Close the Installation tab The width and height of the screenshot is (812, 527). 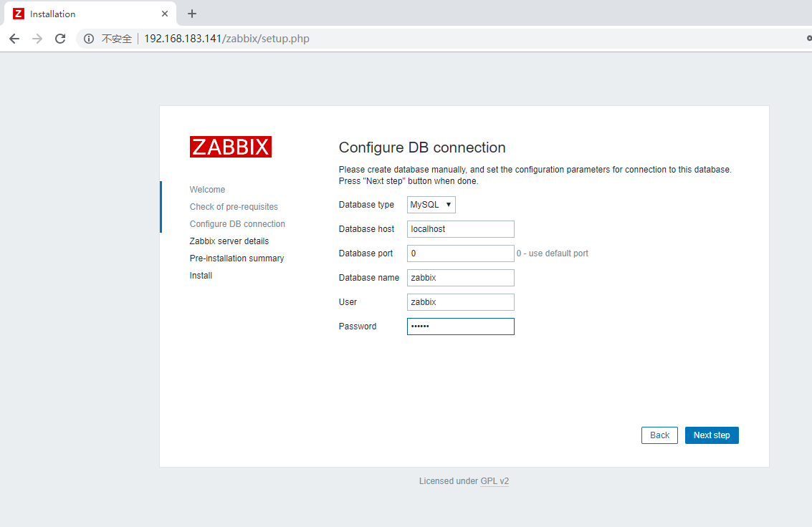coord(165,14)
